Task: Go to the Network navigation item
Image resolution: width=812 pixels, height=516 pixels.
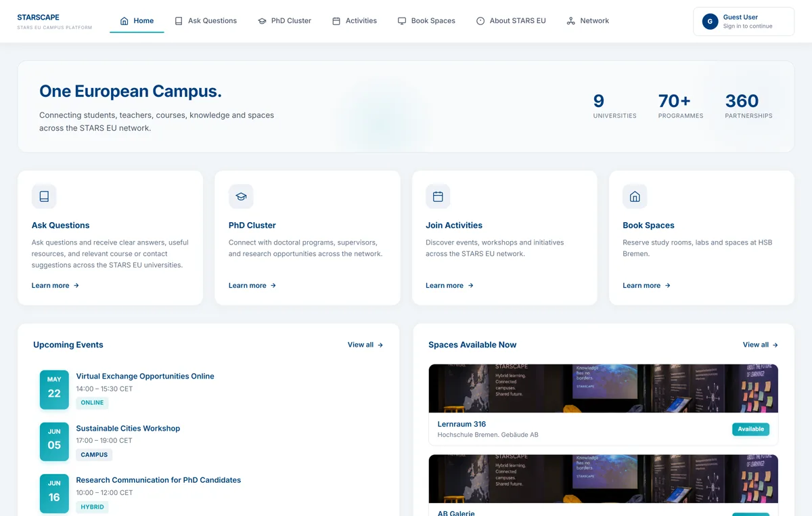Action: point(588,21)
